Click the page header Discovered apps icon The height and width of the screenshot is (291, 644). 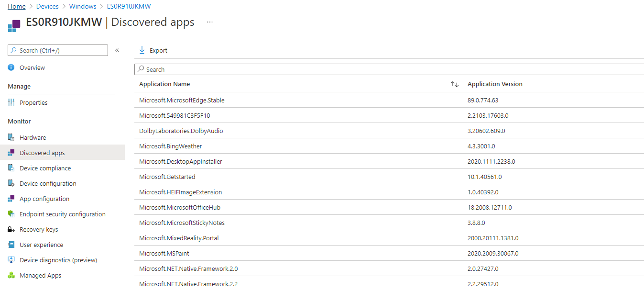(14, 26)
